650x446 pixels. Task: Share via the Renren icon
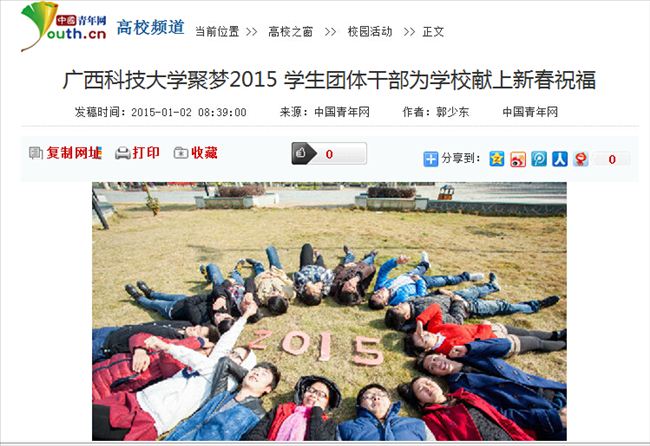coord(560,159)
